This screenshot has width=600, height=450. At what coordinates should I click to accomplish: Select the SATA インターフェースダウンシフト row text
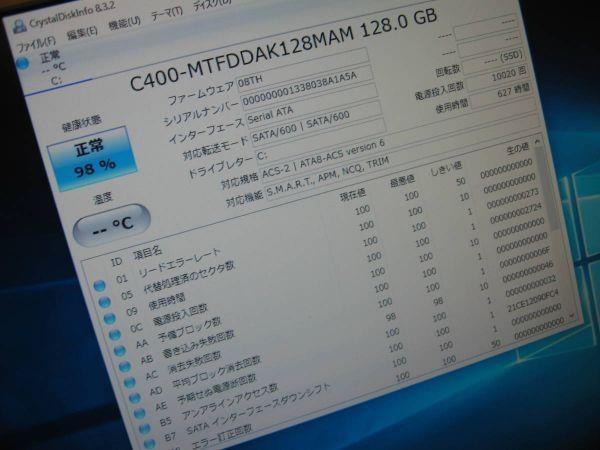tap(258, 409)
